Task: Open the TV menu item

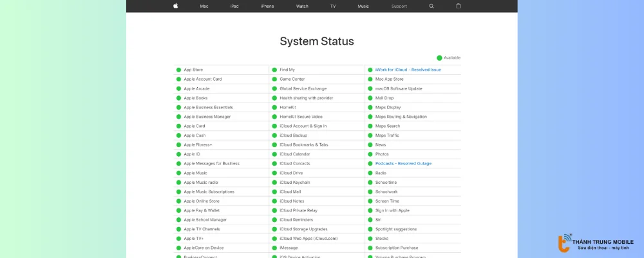Action: 333,6
